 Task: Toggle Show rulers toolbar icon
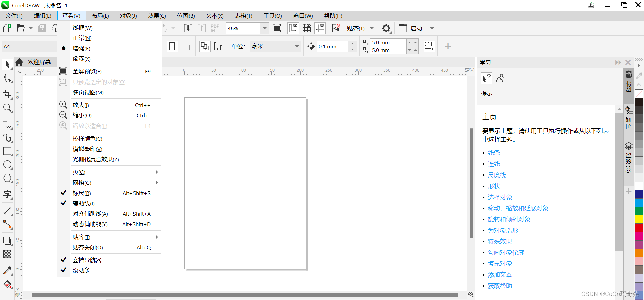[x=293, y=28]
